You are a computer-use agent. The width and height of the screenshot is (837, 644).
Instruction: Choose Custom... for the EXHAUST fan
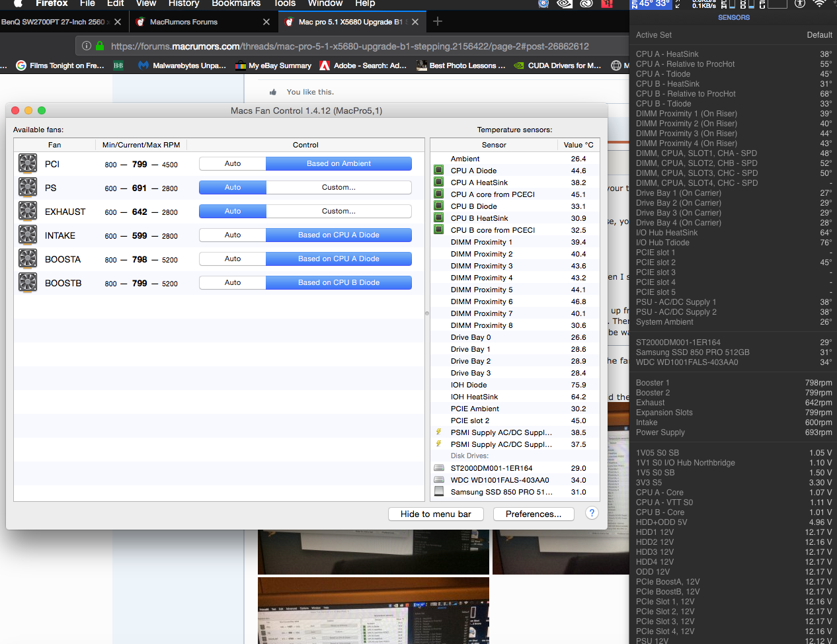339,211
